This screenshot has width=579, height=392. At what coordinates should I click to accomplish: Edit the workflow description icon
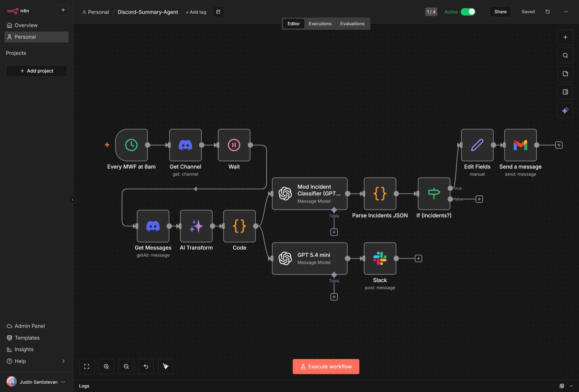pyautogui.click(x=218, y=12)
